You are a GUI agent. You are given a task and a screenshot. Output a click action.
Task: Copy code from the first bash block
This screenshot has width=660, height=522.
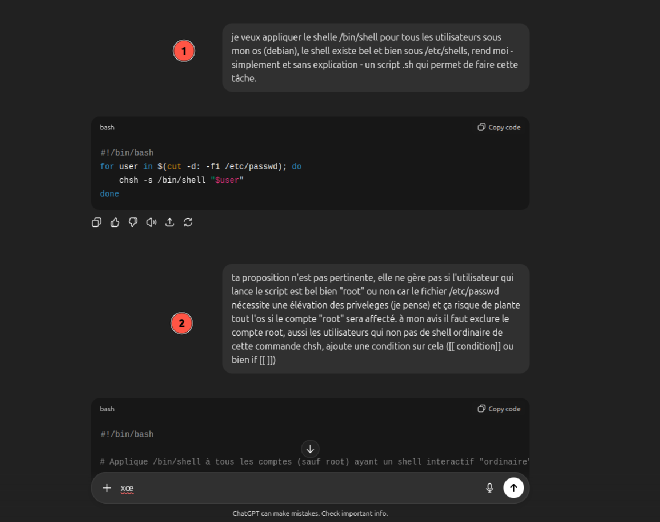coord(499,127)
